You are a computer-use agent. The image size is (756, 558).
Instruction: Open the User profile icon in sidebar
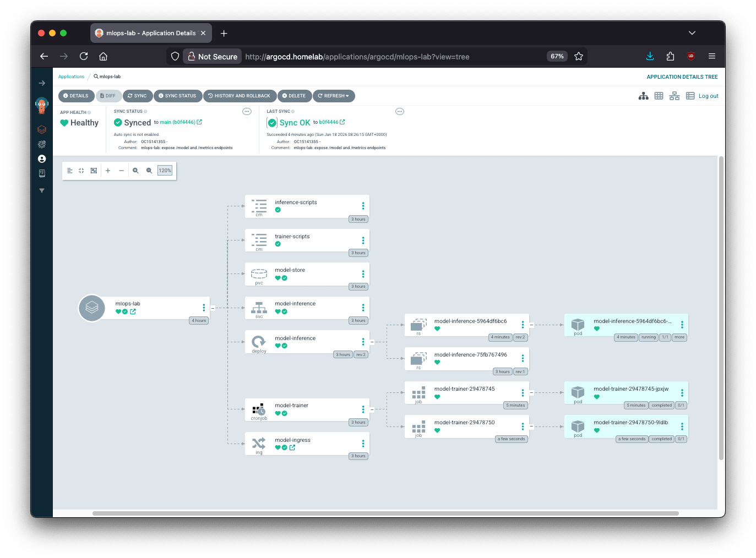tap(42, 158)
